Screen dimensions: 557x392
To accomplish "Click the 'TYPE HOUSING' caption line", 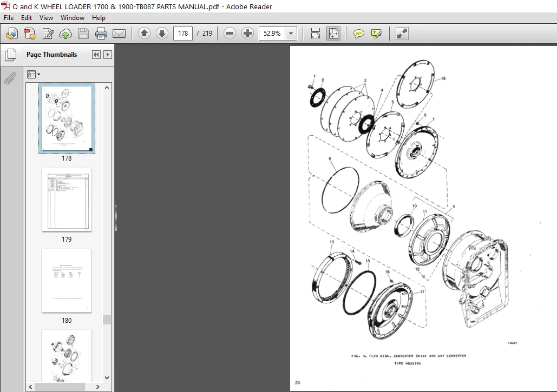I will (x=408, y=363).
